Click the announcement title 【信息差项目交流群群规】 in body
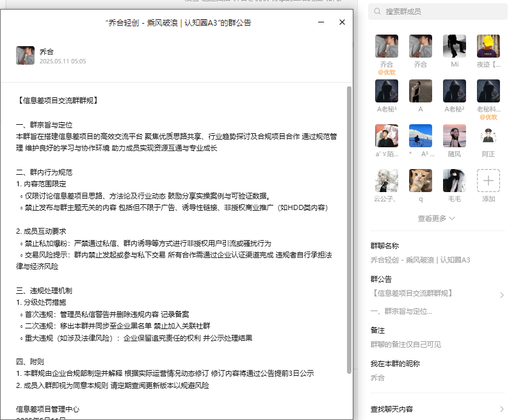The image size is (516, 420). [x=58, y=101]
